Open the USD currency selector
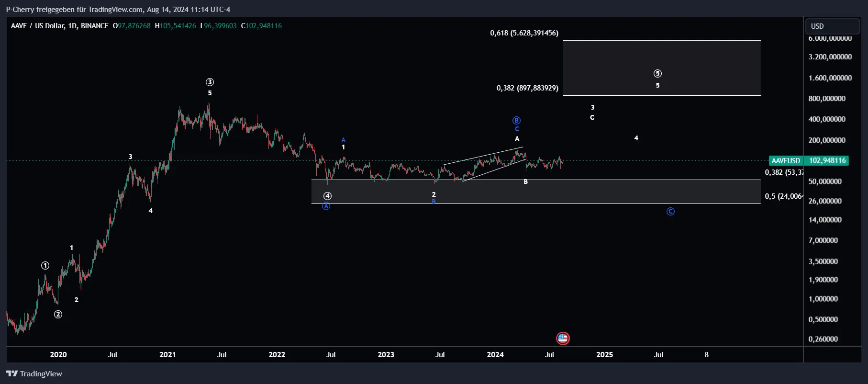The image size is (868, 384). point(832,26)
